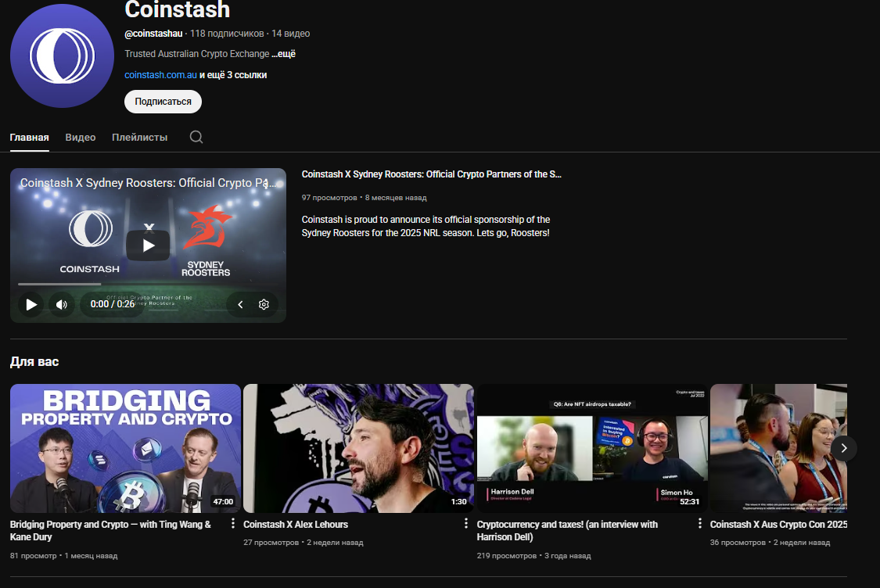
Task: Open Coinstash X Sydney Roosters video title
Action: (x=431, y=174)
